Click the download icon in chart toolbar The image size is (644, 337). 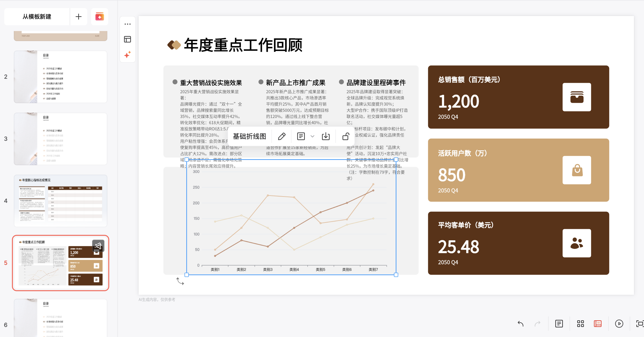326,136
